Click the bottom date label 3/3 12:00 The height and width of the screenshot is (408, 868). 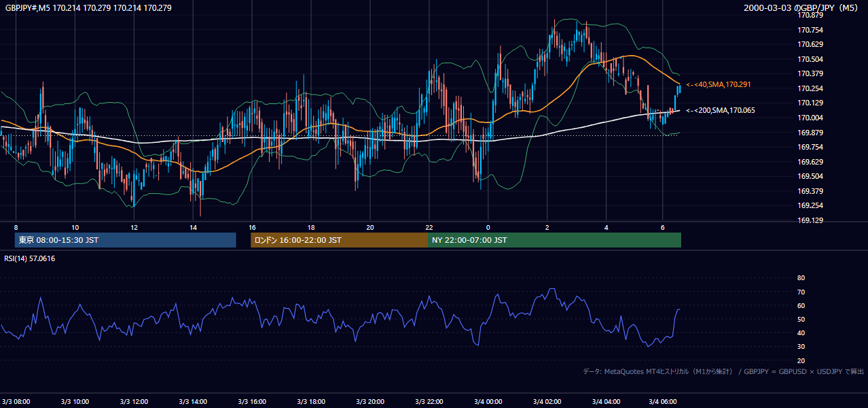tap(134, 401)
